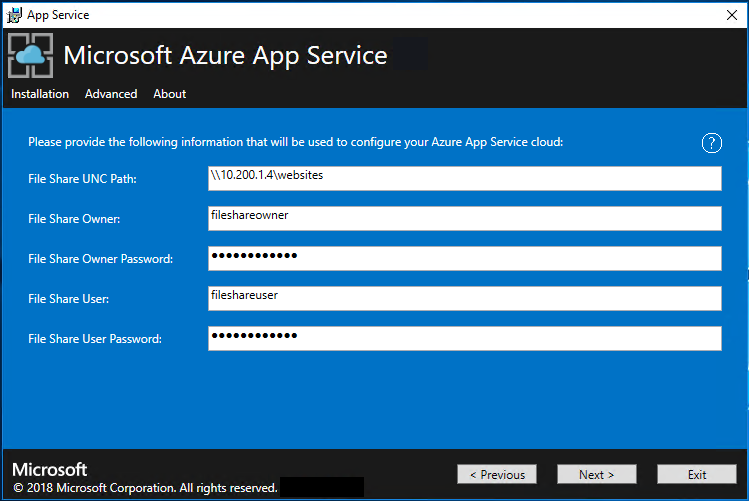Go back with the Previous button

click(497, 474)
